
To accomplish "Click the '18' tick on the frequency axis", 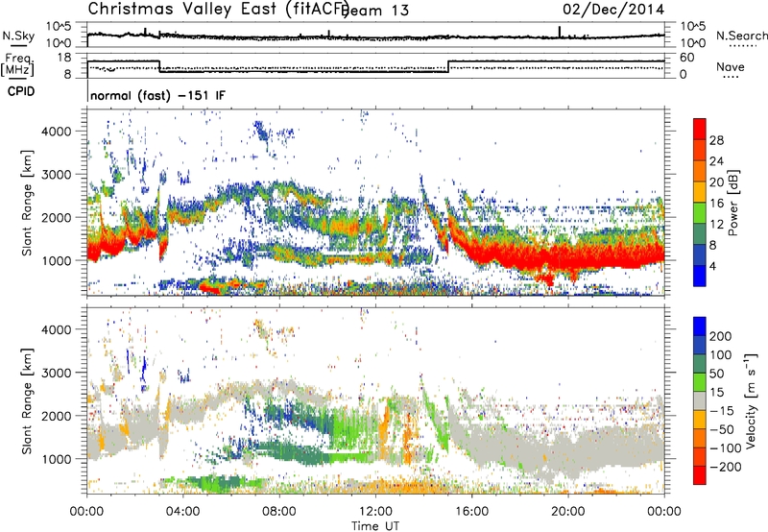I will pos(64,58).
